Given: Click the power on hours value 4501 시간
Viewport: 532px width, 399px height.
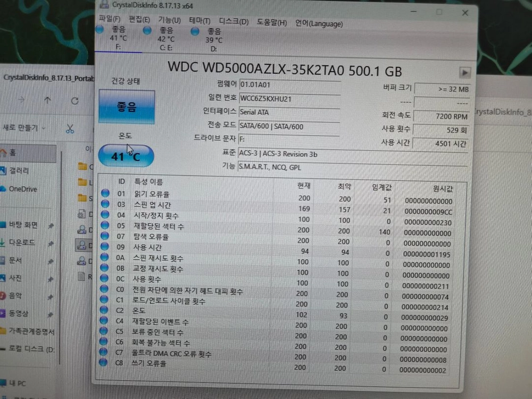Looking at the screenshot, I should click(x=440, y=144).
